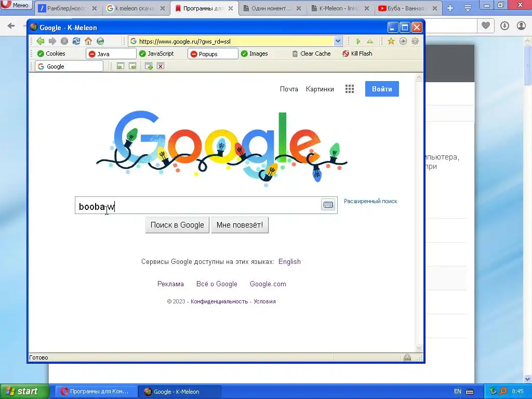Switch to Программы для Ком... taskbar item
The height and width of the screenshot is (399, 532).
pos(96,391)
